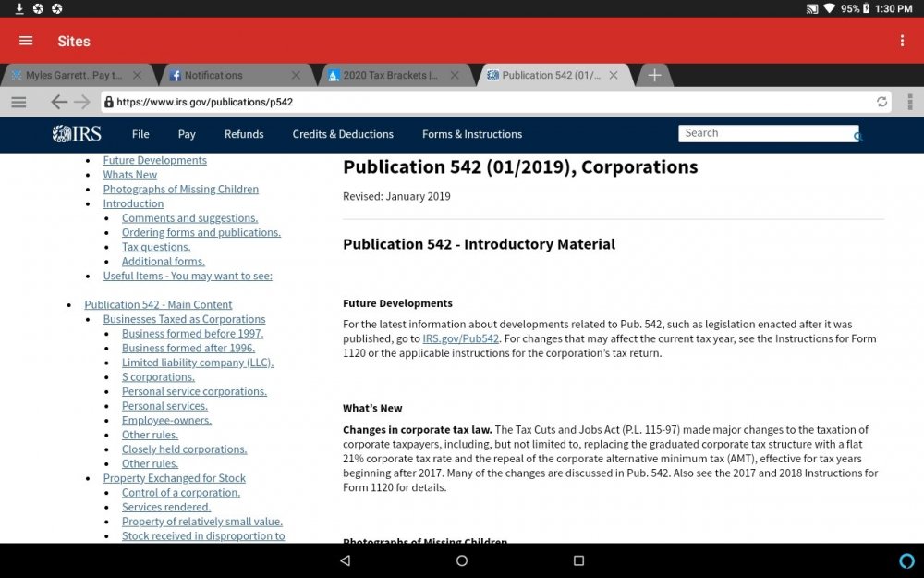Image resolution: width=924 pixels, height=578 pixels.
Task: Follow the IRS.gov/Pub542 link
Action: (x=461, y=338)
